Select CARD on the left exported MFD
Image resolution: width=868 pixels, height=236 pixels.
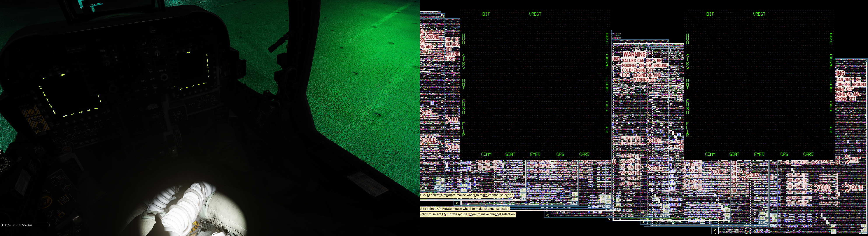(584, 154)
